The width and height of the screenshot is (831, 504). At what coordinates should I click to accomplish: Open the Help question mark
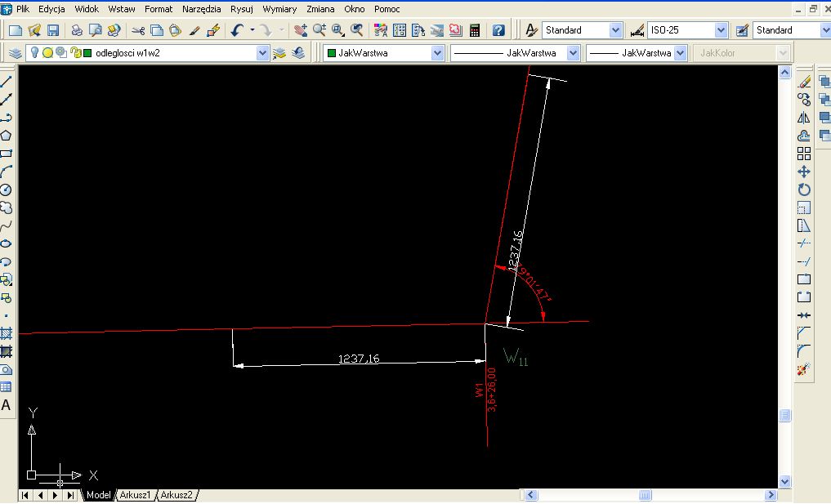point(498,30)
